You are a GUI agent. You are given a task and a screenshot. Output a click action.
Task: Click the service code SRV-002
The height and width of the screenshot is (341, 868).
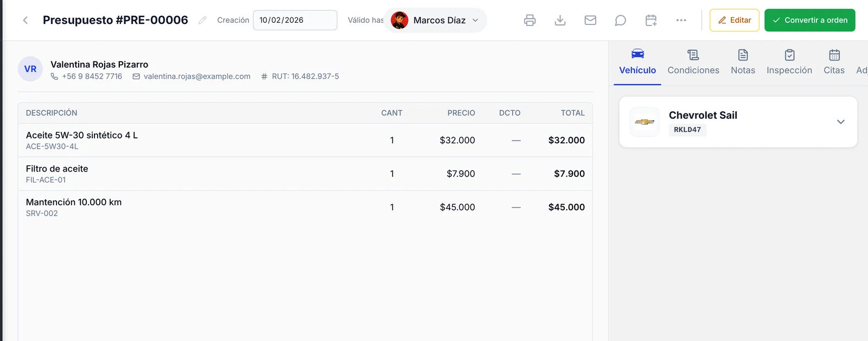coord(42,213)
